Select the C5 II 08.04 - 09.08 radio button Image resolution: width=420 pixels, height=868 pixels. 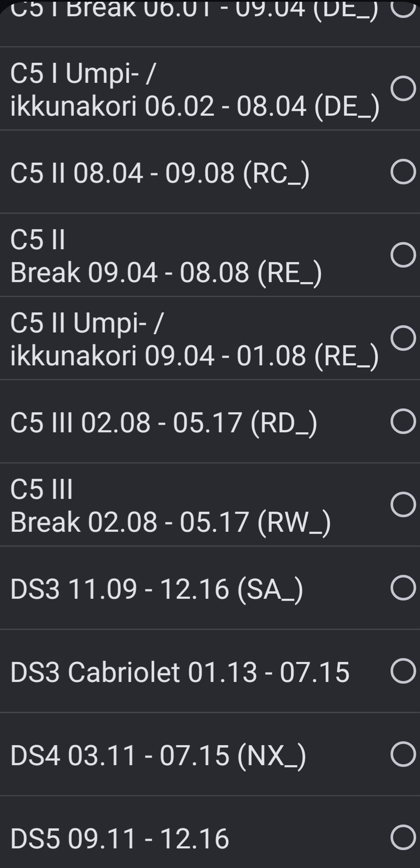pos(403,172)
